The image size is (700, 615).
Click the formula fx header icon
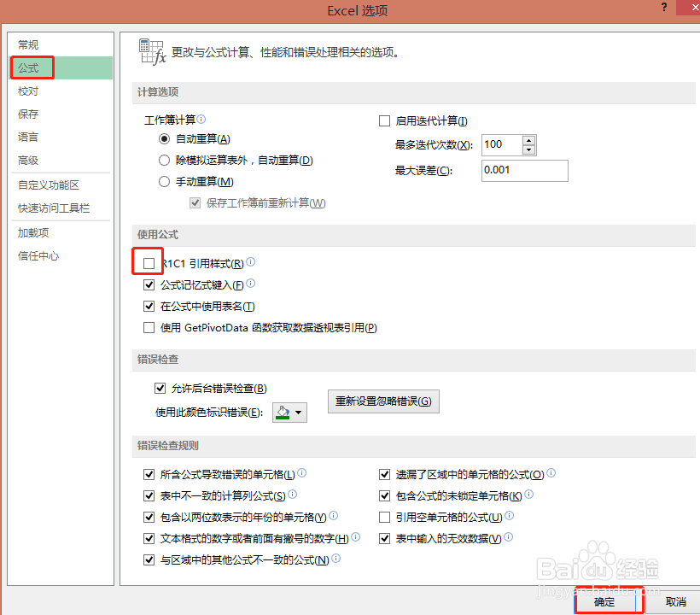tap(152, 52)
